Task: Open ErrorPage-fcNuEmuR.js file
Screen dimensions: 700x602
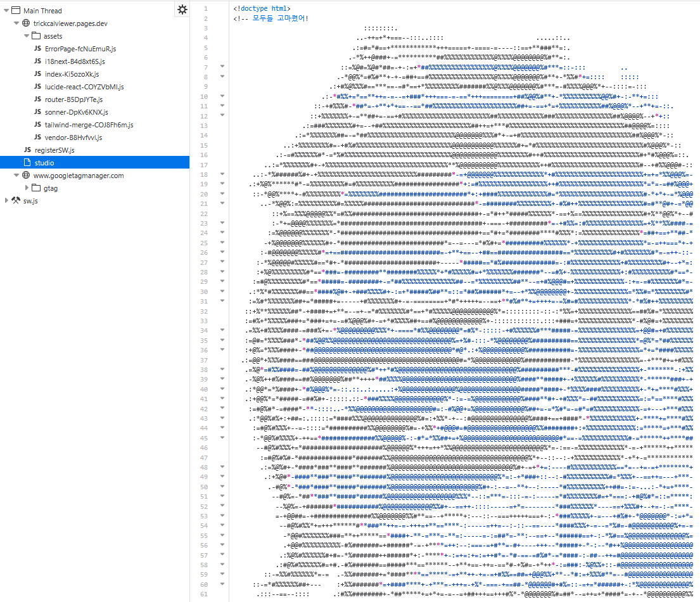Action: tap(80, 49)
